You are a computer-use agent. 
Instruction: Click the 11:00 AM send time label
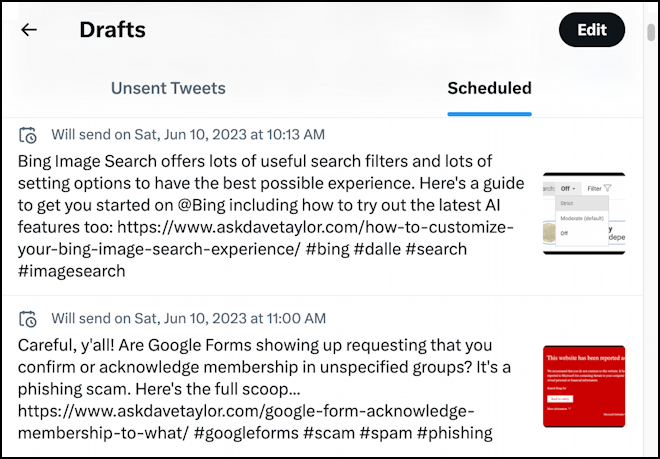(189, 318)
